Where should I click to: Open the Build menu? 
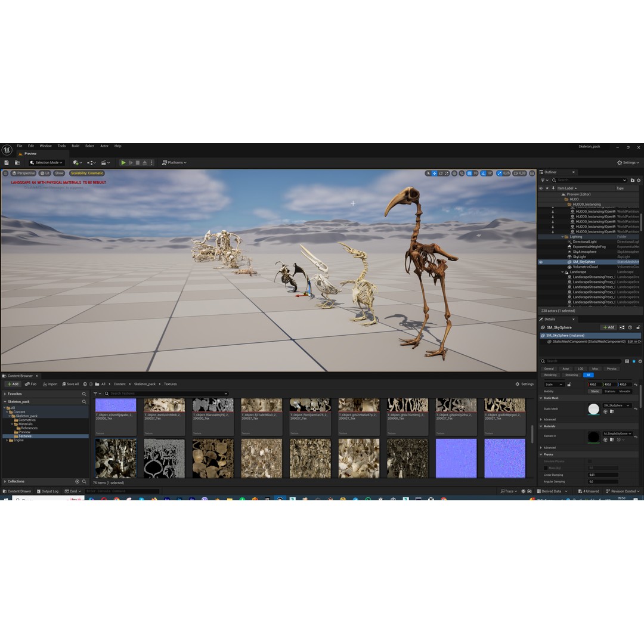point(76,146)
